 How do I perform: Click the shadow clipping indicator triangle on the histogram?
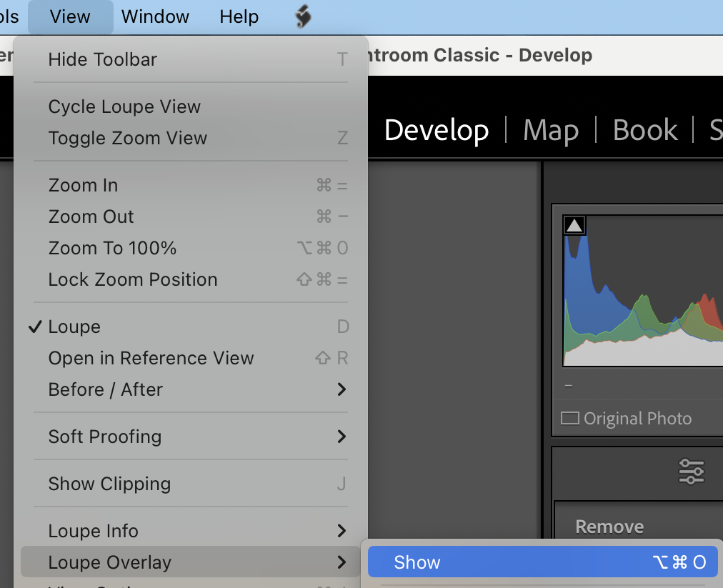point(574,224)
